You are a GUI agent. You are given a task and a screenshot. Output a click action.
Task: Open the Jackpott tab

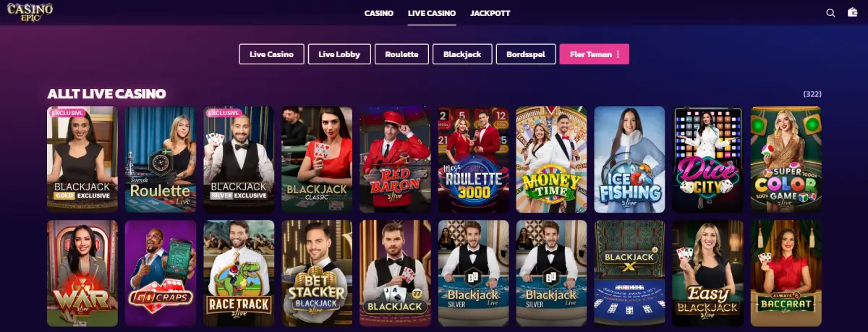coord(490,13)
